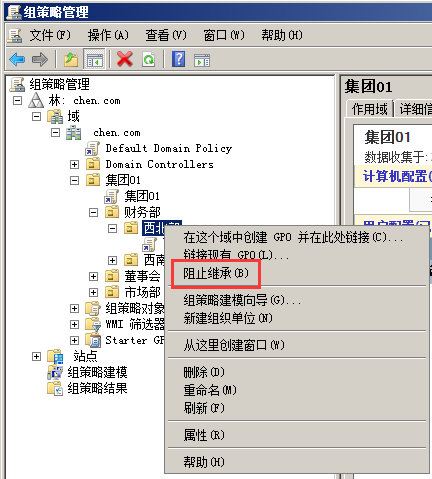The height and width of the screenshot is (479, 432).
Task: Click the 财务部 OU folder icon
Action: (112, 212)
